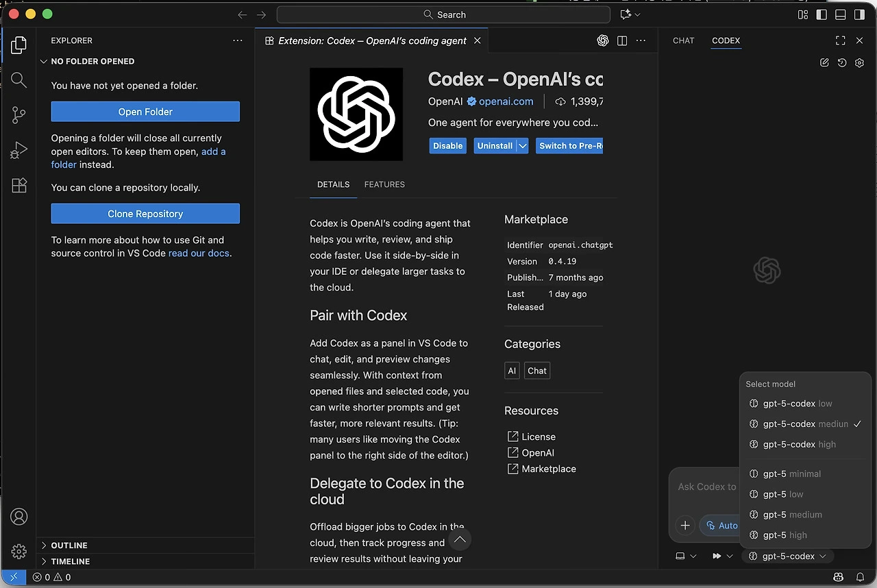Image resolution: width=877 pixels, height=588 pixels.
Task: Disable the Codex extension
Action: pos(448,146)
